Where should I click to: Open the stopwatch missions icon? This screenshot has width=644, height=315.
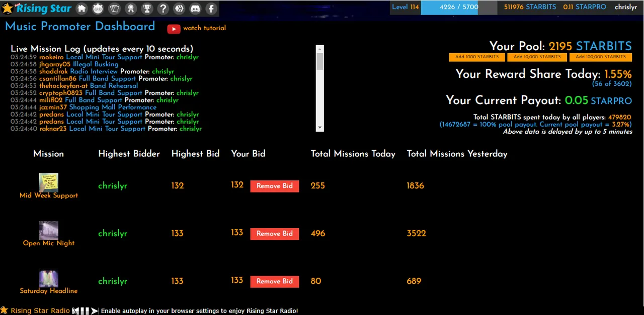click(x=98, y=9)
